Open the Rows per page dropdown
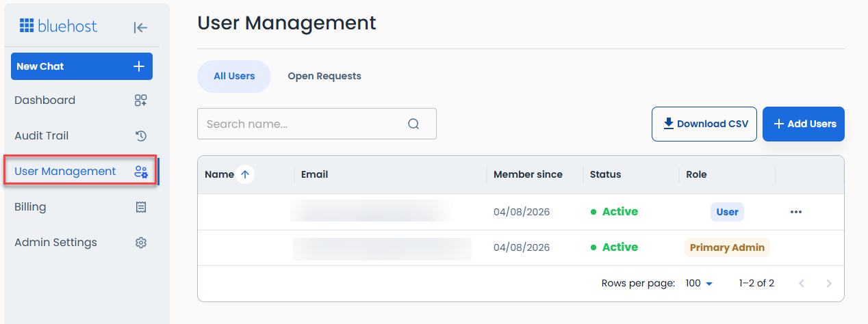Screen dimensions: 868x324 coord(699,284)
